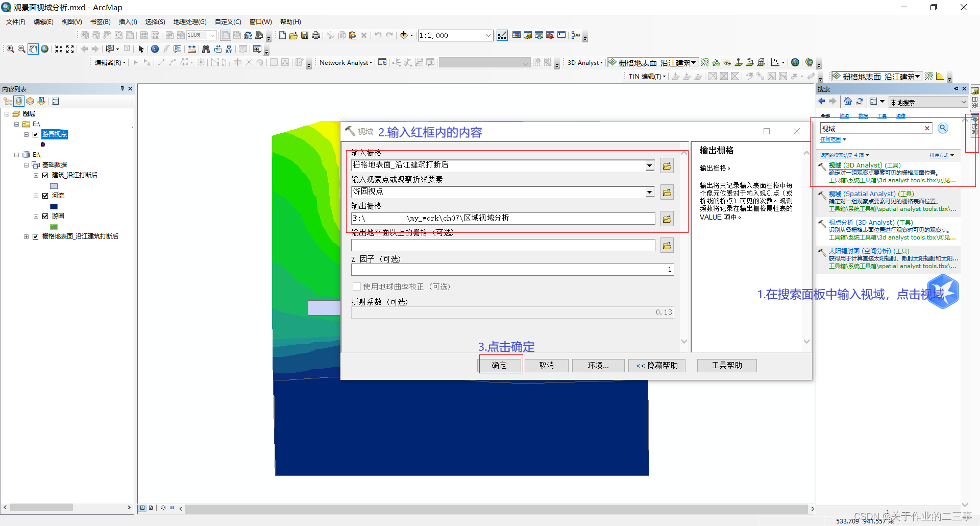Activate the Pan hand tool
The height and width of the screenshot is (526, 980).
tap(33, 49)
